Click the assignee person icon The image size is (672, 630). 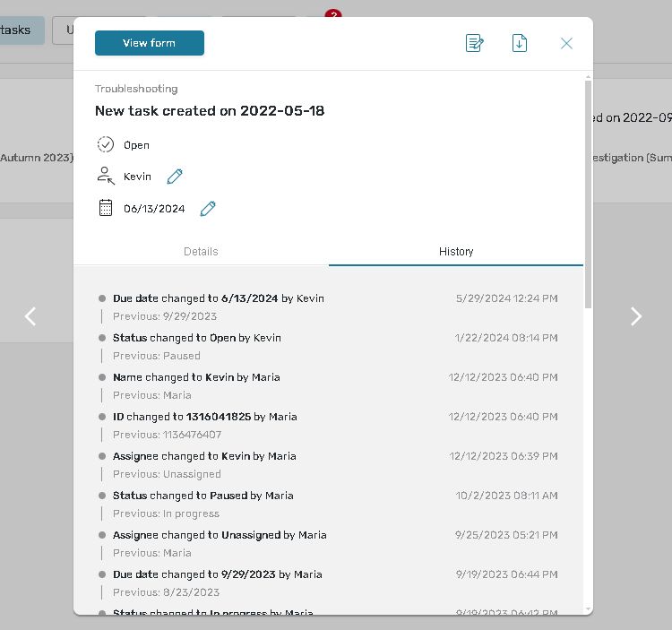pyautogui.click(x=106, y=177)
